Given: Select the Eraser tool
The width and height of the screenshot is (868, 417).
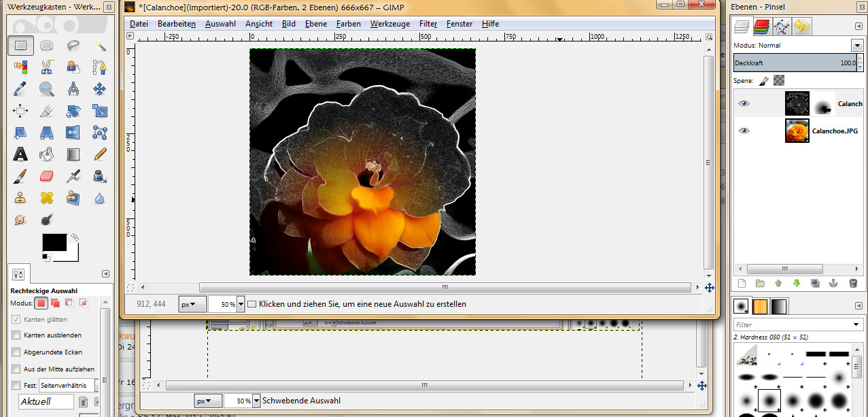Looking at the screenshot, I should tap(46, 176).
